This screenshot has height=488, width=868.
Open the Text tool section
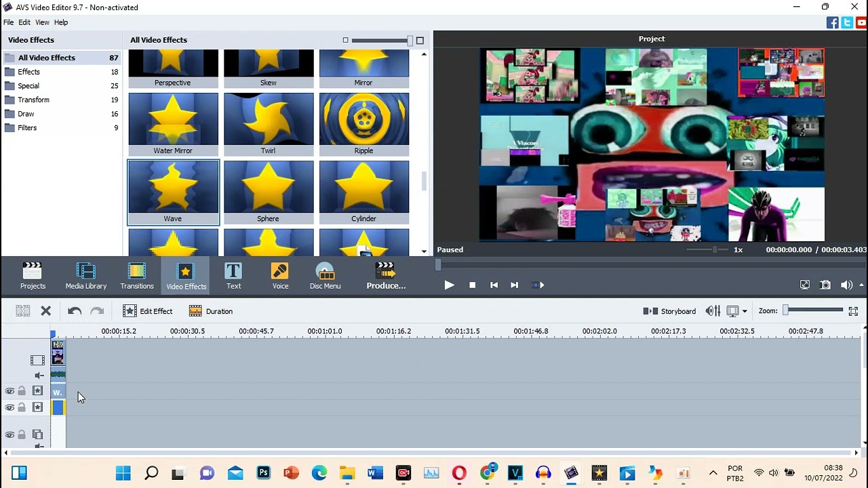[233, 276]
